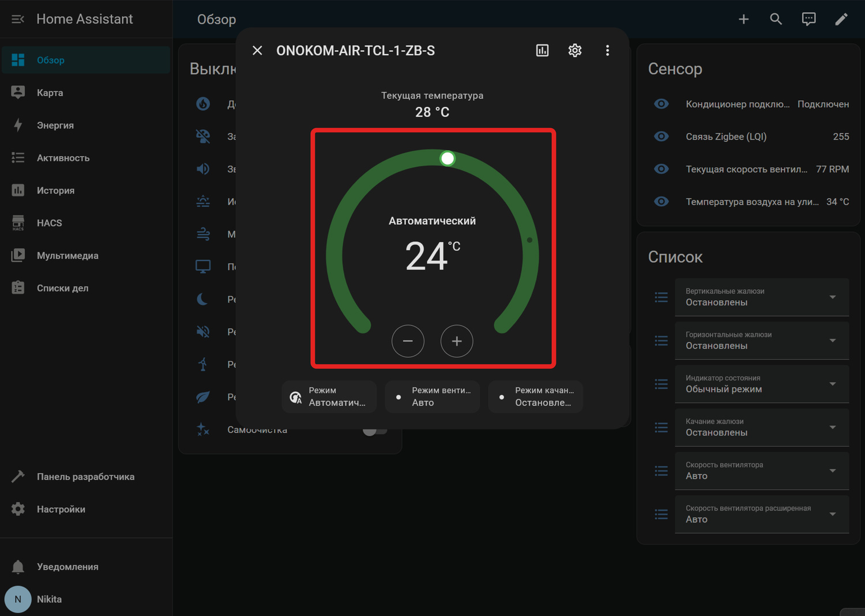865x616 pixels.
Task: Click the list icon beside Горизонтальные жалюзи
Action: (x=661, y=341)
